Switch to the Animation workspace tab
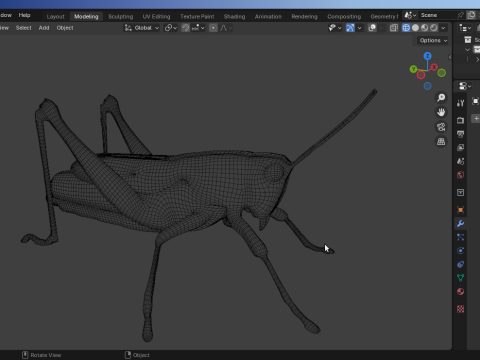480x360 pixels. (x=268, y=16)
